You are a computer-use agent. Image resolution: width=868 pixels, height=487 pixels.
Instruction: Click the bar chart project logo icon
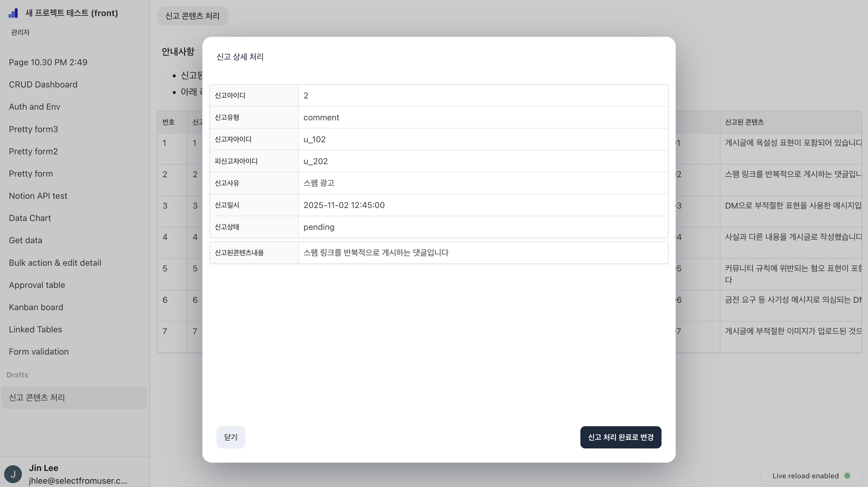(13, 13)
